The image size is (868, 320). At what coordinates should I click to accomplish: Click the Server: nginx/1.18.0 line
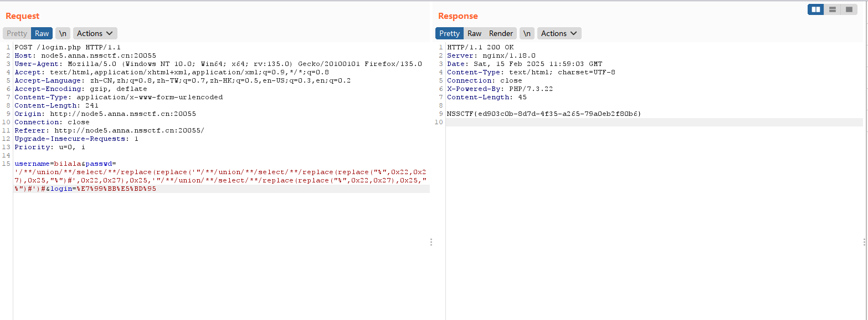[x=491, y=55]
